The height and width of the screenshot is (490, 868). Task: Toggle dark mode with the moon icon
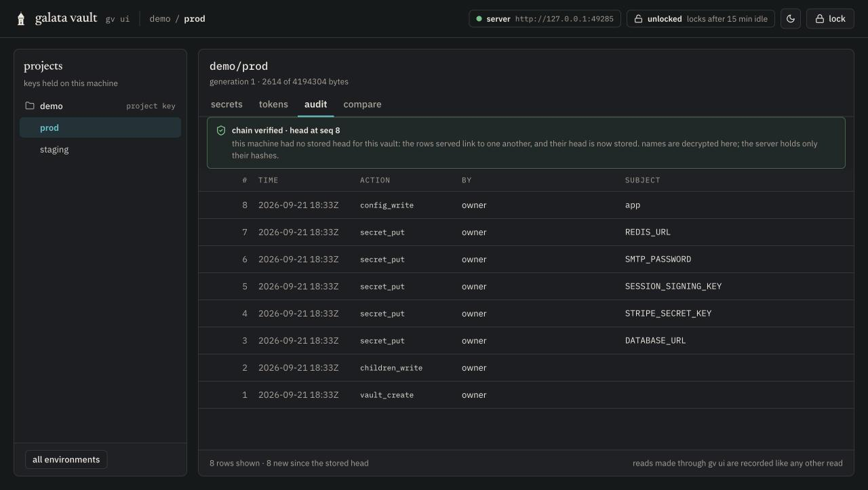click(791, 19)
